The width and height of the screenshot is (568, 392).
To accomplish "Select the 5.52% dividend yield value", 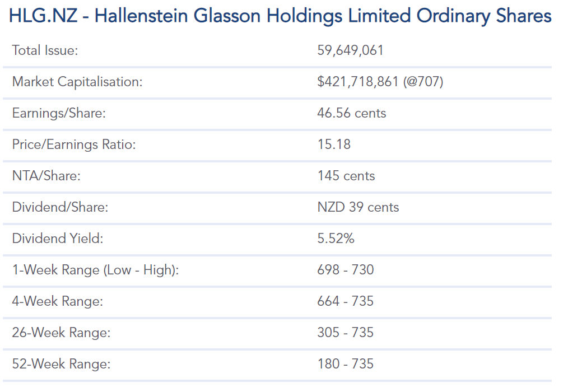I will tap(336, 239).
